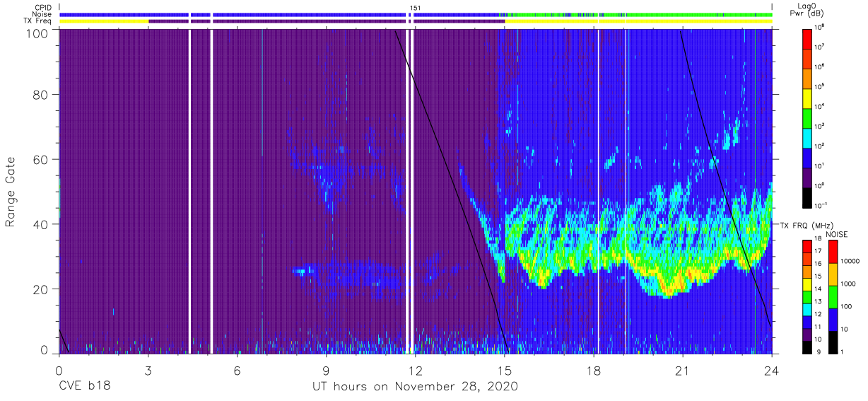Click the 14 label on the TX FRQ scale
Screen dimensions: 868x401
(x=818, y=290)
